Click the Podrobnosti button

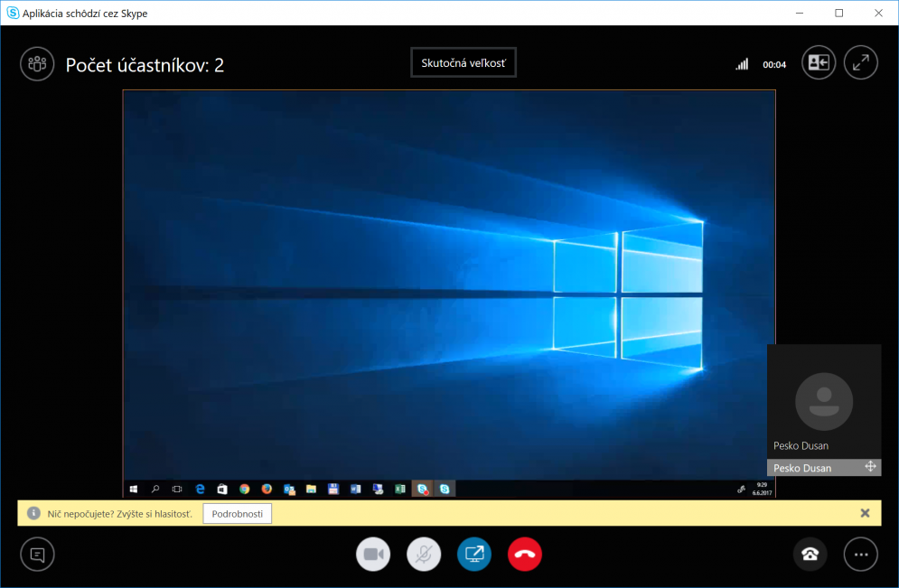pyautogui.click(x=238, y=514)
